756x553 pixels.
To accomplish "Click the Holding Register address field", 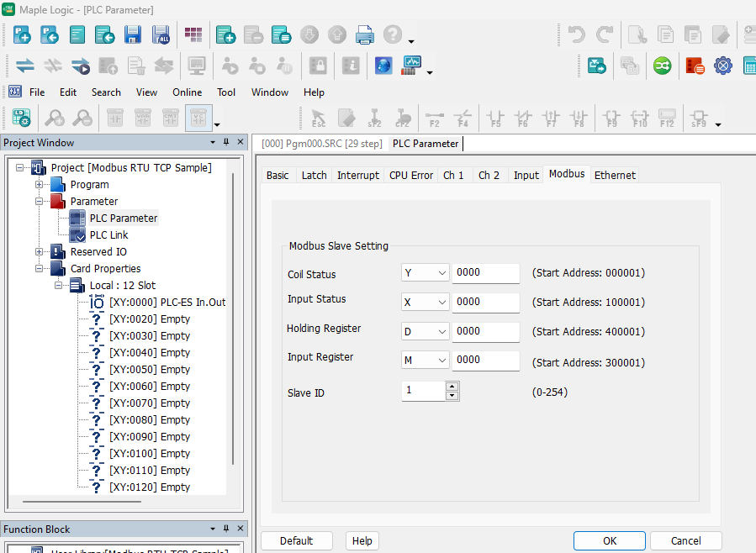I will click(486, 332).
